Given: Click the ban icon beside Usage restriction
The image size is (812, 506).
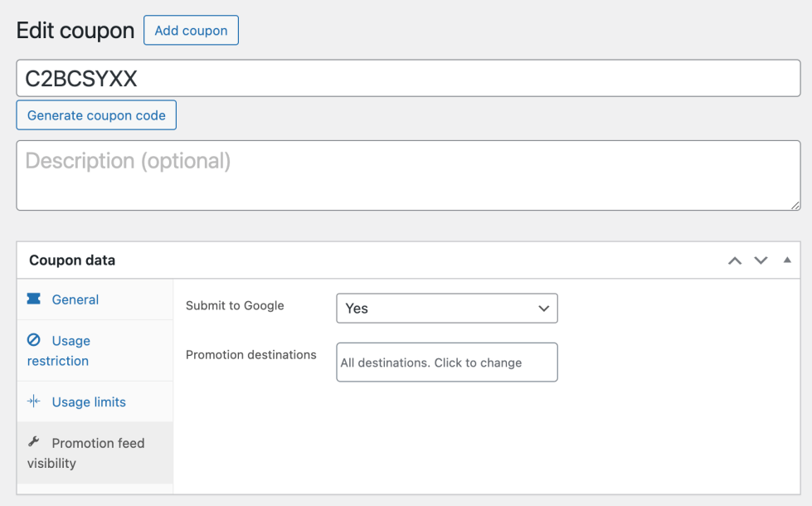Looking at the screenshot, I should 34,340.
